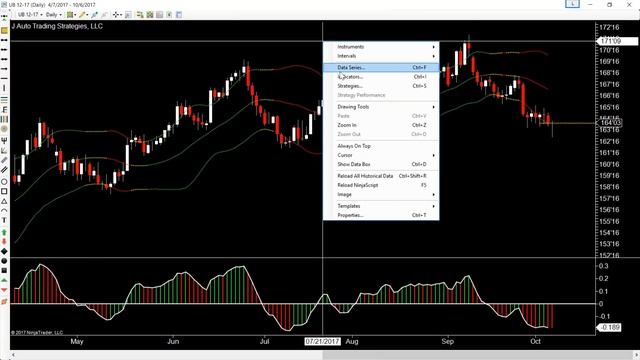The image size is (640, 360).
Task: Select the three-bar Fibonacci time tool
Action: (x=4, y=119)
